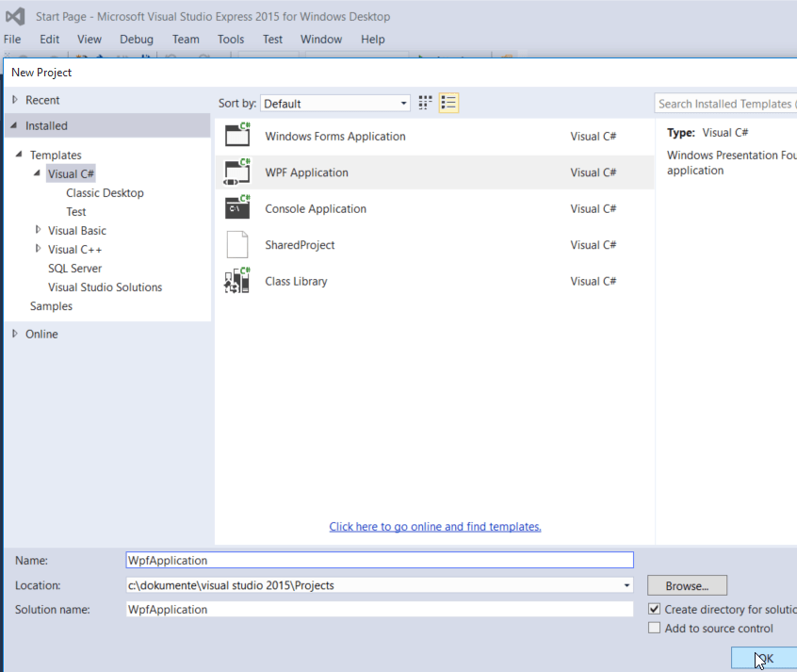Expand the Online templates section

[x=14, y=333]
